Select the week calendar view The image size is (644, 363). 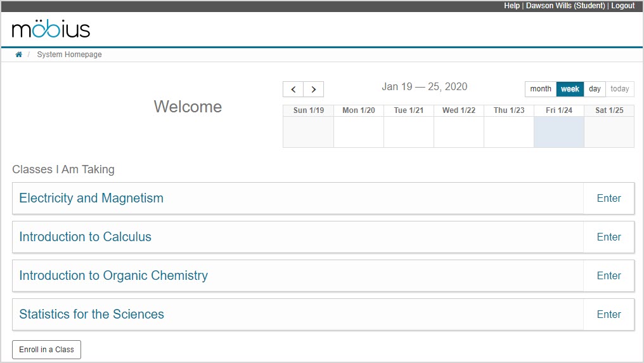point(570,89)
